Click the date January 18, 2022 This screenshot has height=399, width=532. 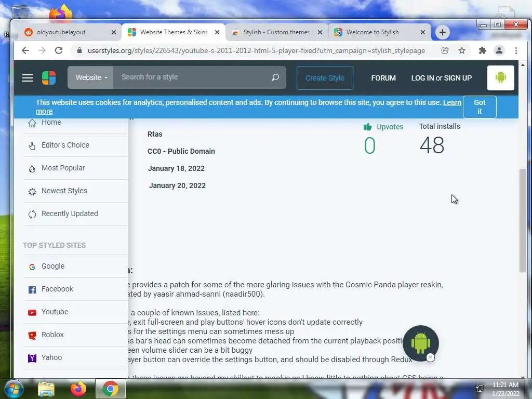coord(176,168)
